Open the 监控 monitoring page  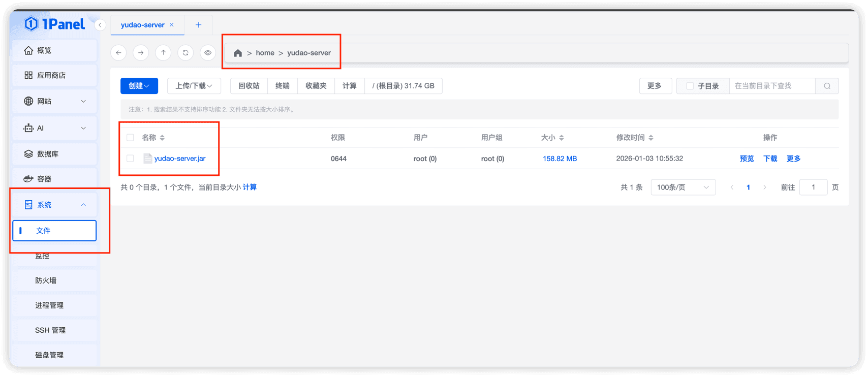[54, 256]
